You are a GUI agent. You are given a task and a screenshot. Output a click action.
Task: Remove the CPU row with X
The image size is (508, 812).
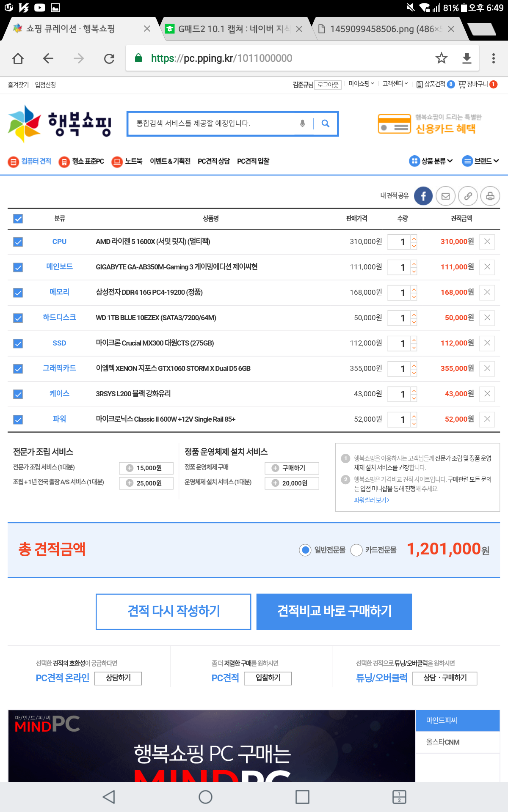487,241
